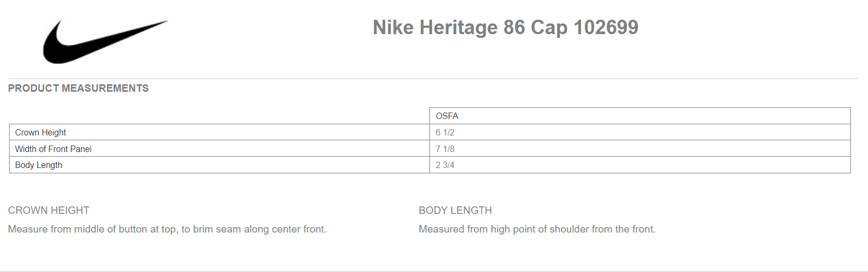Click the word 'MEASUREMENTS' in section heading
The image size is (868, 272).
(x=105, y=88)
